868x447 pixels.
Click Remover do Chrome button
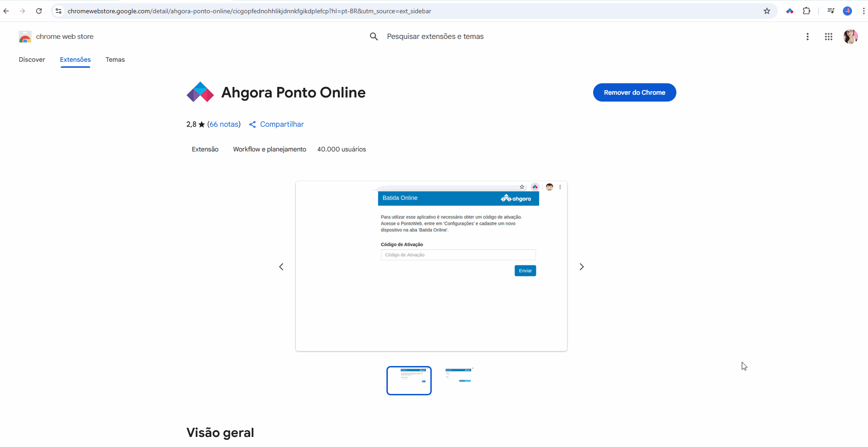click(x=635, y=92)
